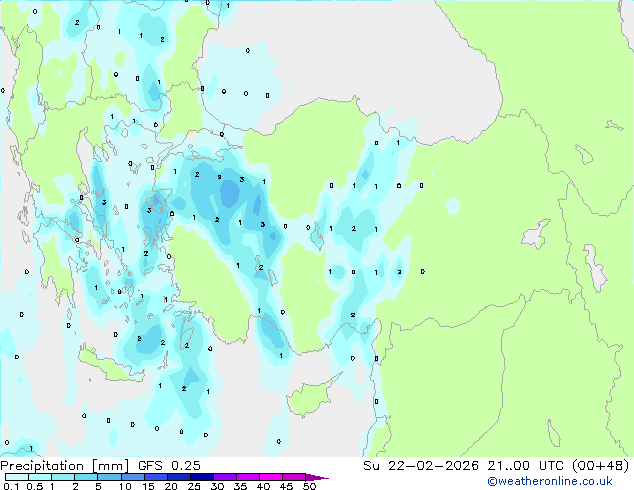634x490 pixels.
Task: Click the "40" legend scale label
Action: click(x=263, y=486)
